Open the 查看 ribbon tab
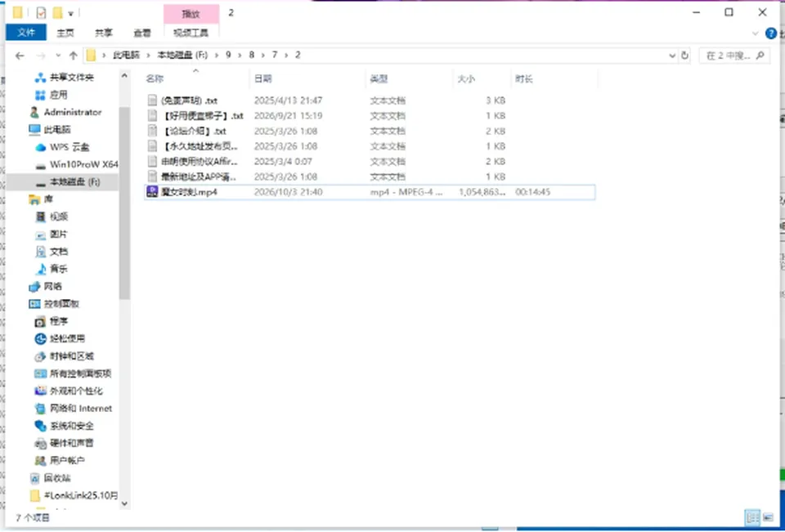This screenshot has height=532, width=785. click(142, 33)
